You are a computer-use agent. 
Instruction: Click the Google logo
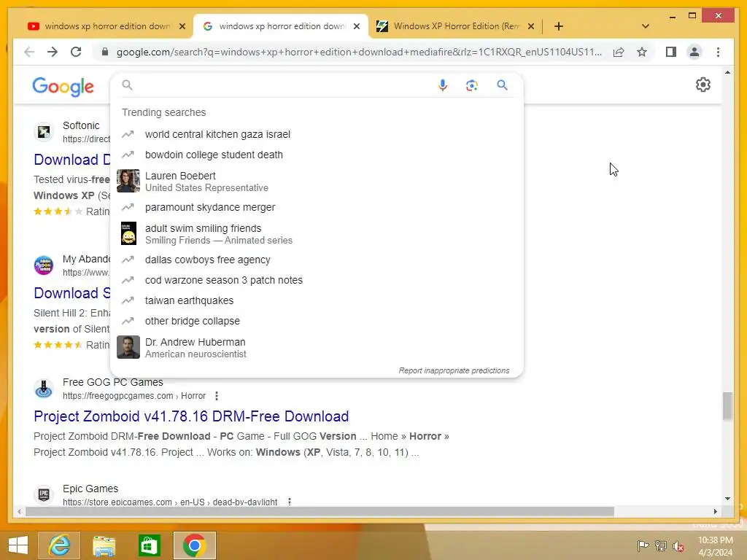tap(63, 87)
